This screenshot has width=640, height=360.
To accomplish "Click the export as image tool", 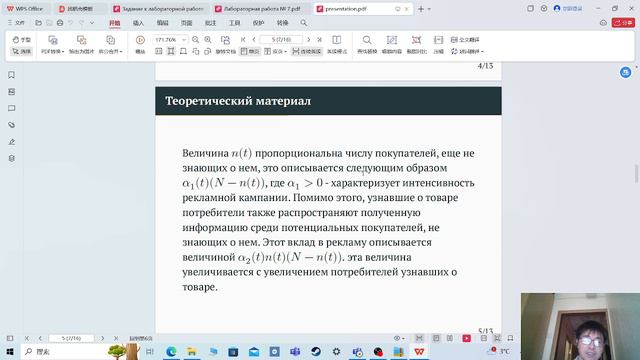I will (82, 45).
